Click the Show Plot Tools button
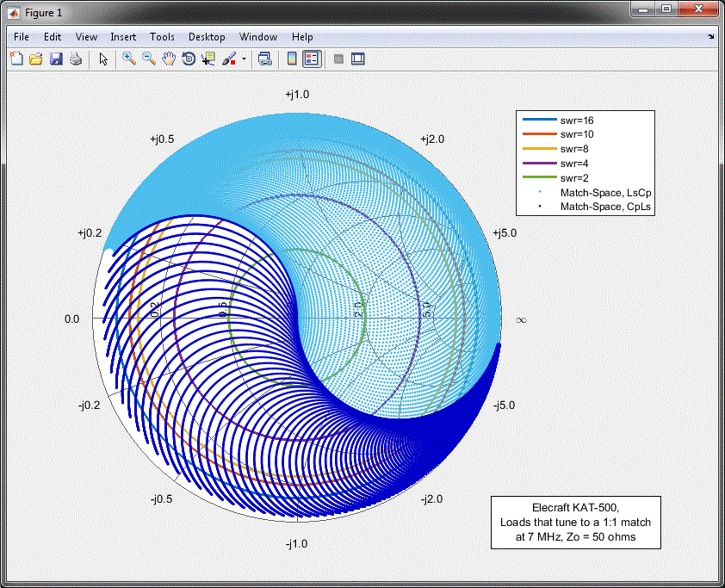This screenshot has height=588, width=725. tap(358, 59)
